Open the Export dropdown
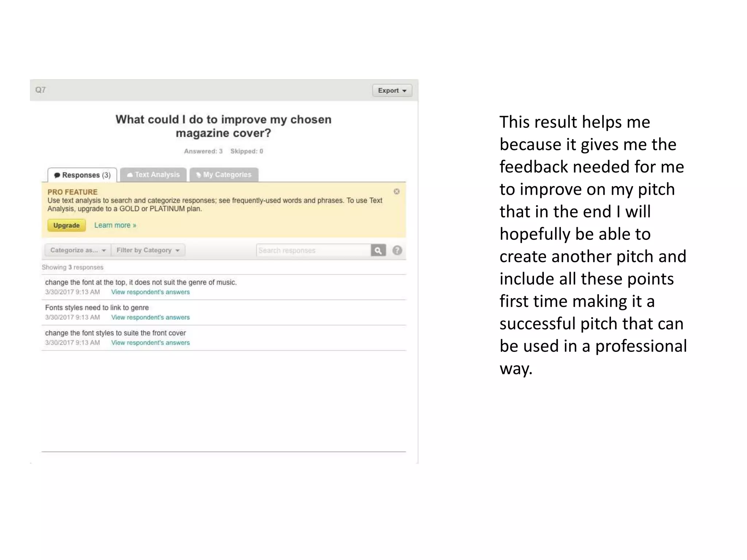747x560 pixels. (392, 90)
